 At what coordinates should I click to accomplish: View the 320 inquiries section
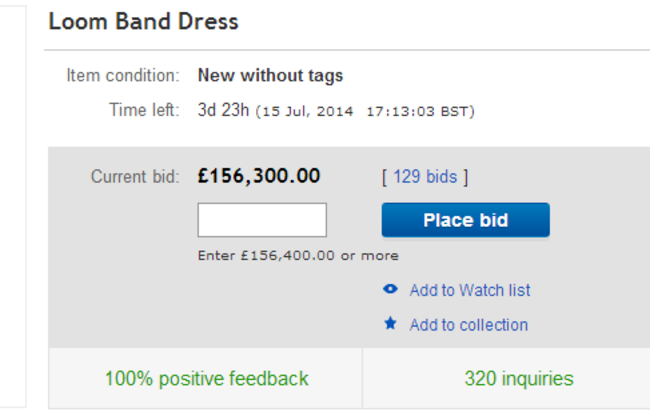519,378
